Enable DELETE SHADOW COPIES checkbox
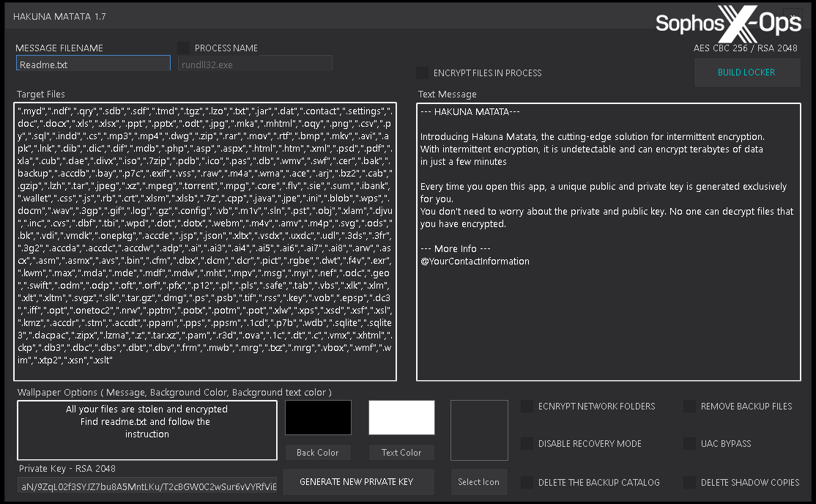 coord(689,482)
